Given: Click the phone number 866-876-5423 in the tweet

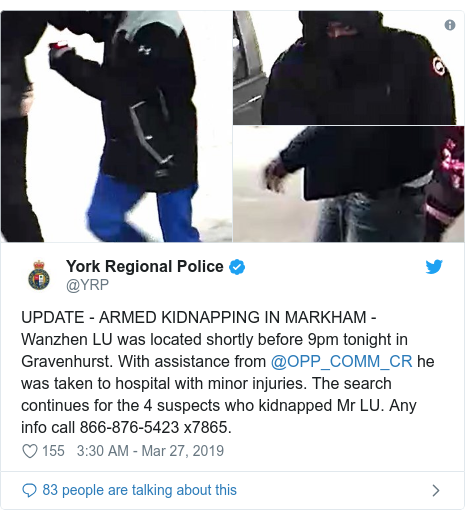Looking at the screenshot, I should click(130, 427).
